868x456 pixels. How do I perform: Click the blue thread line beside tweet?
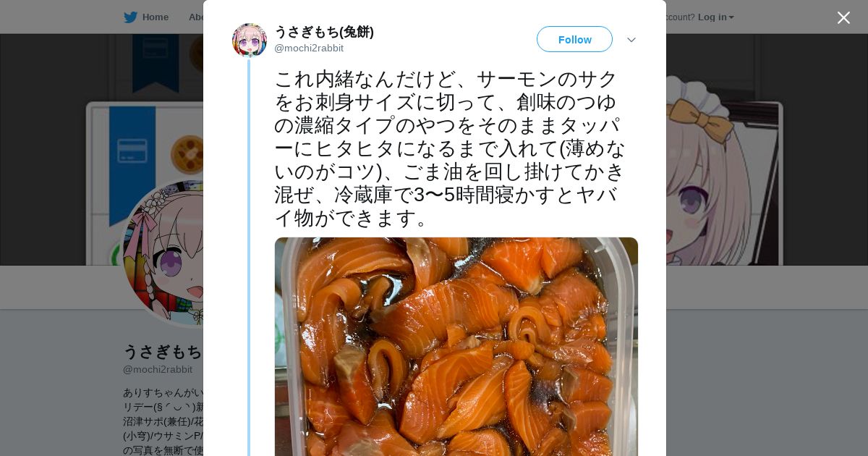pos(249,257)
